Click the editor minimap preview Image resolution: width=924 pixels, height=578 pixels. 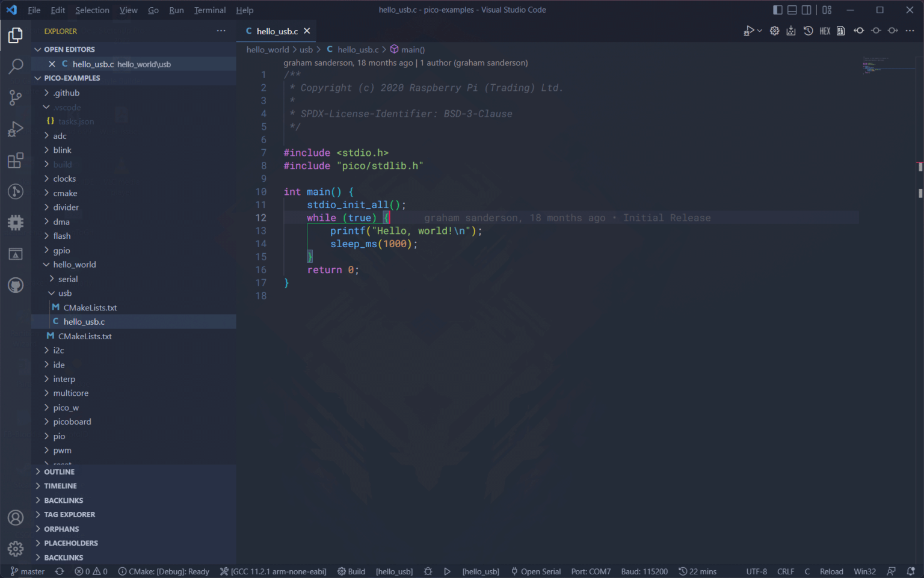(x=888, y=66)
